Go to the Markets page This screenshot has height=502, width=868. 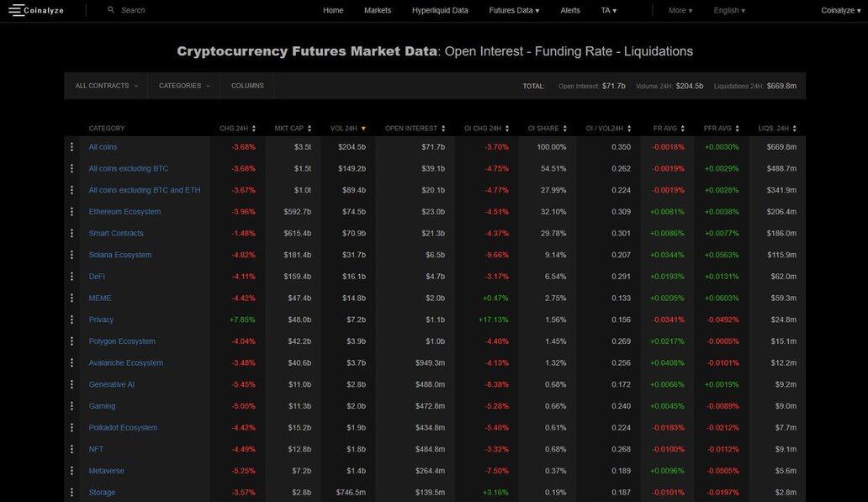(378, 10)
